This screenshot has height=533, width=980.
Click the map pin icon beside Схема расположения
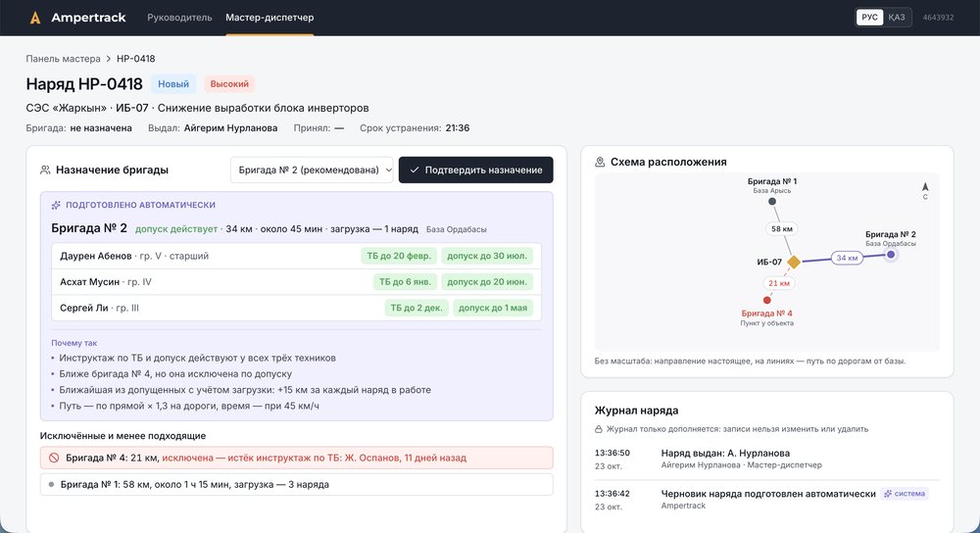tap(600, 162)
